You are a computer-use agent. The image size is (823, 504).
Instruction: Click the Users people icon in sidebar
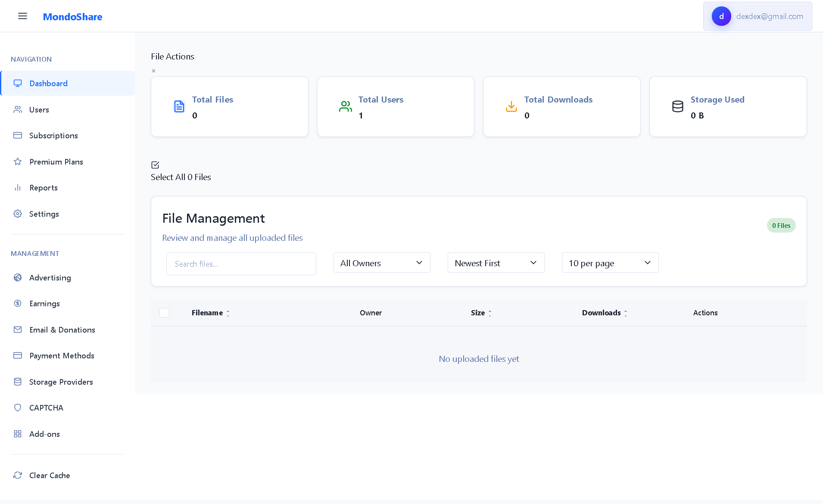tap(18, 109)
